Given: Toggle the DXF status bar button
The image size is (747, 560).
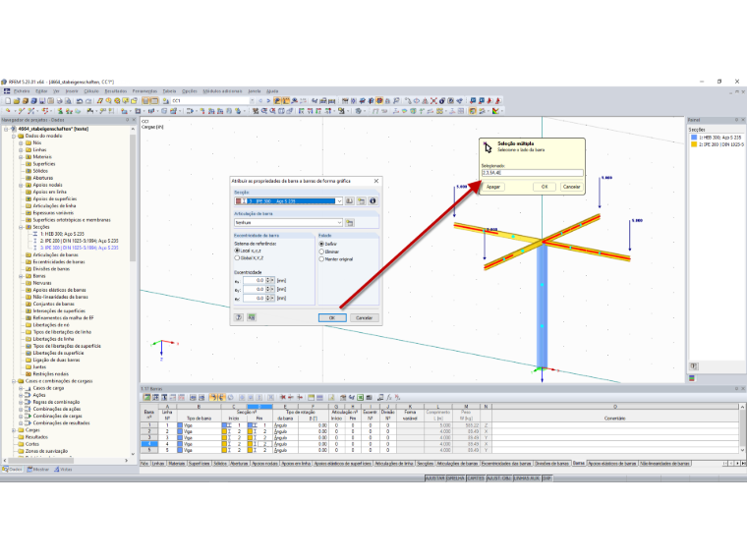Looking at the screenshot, I should (546, 477).
